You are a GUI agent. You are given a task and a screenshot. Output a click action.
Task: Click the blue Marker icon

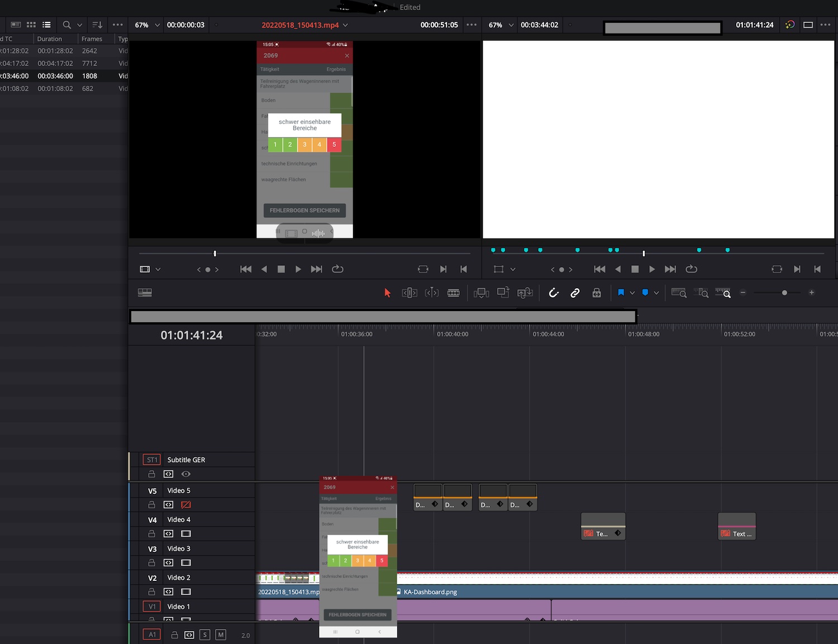click(x=645, y=292)
